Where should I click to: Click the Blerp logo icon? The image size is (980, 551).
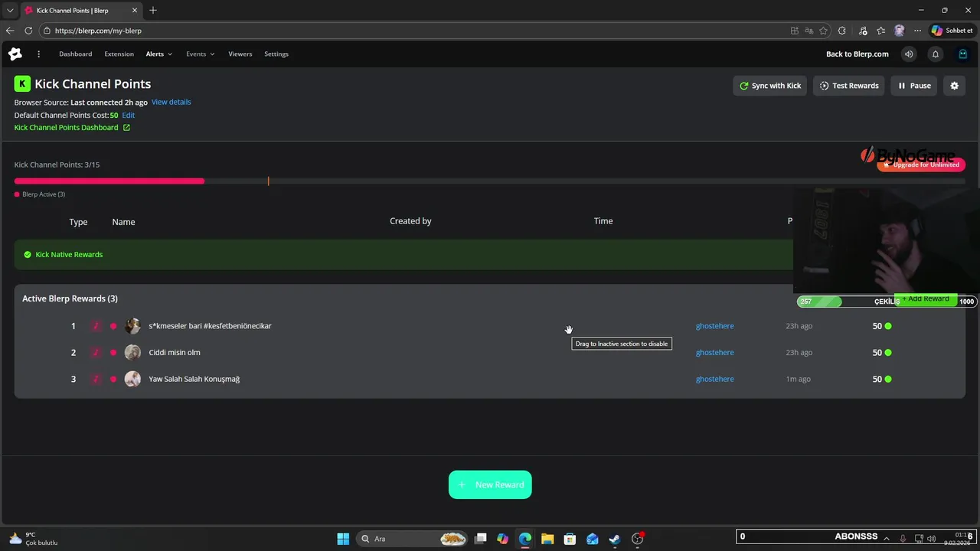click(x=15, y=54)
